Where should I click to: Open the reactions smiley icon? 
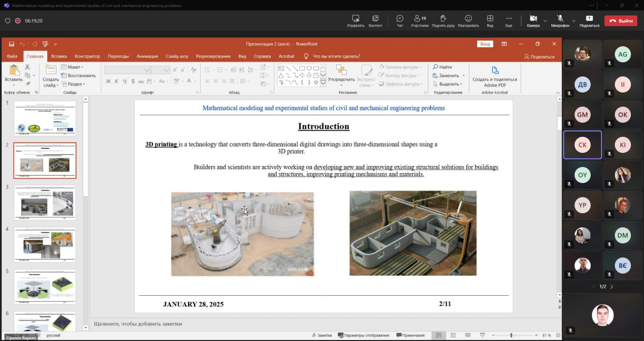point(468,18)
